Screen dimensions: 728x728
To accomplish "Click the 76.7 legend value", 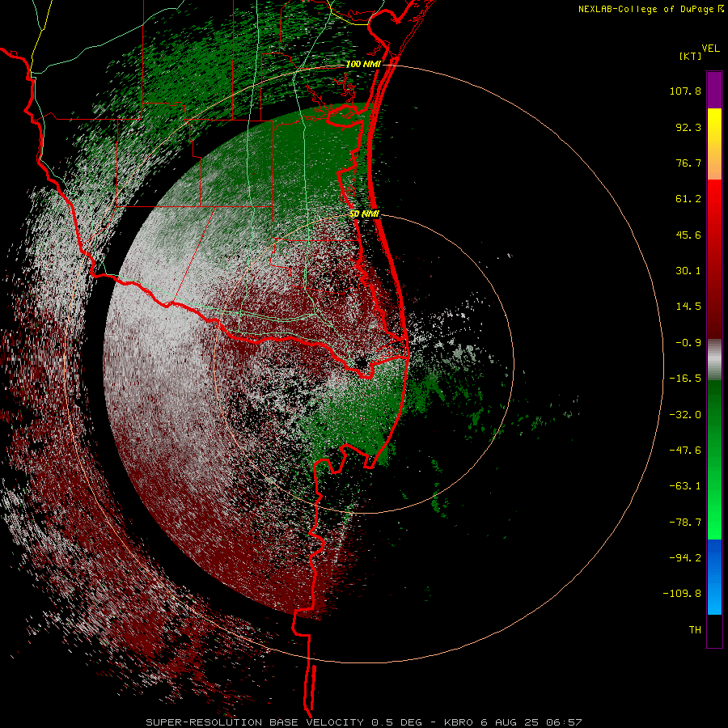I will 688,163.
